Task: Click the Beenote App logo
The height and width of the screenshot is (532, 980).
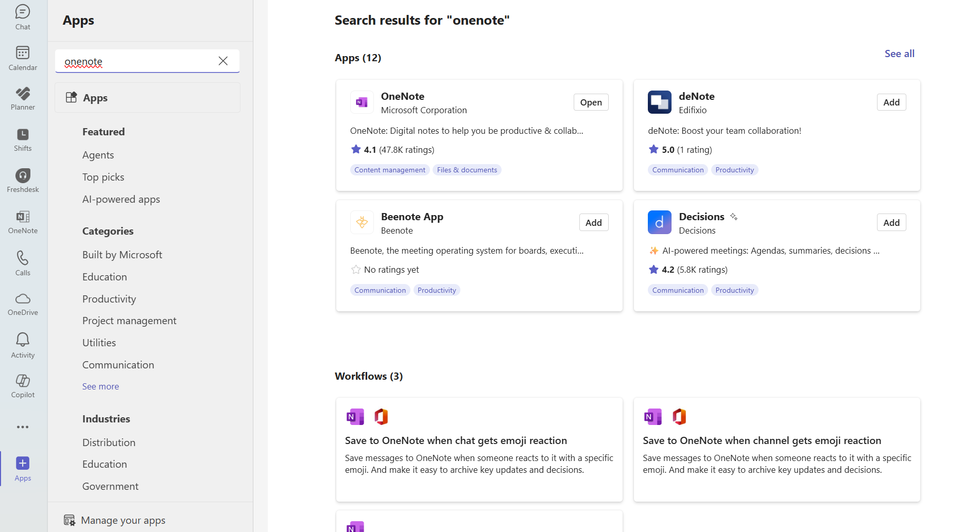Action: coord(362,222)
